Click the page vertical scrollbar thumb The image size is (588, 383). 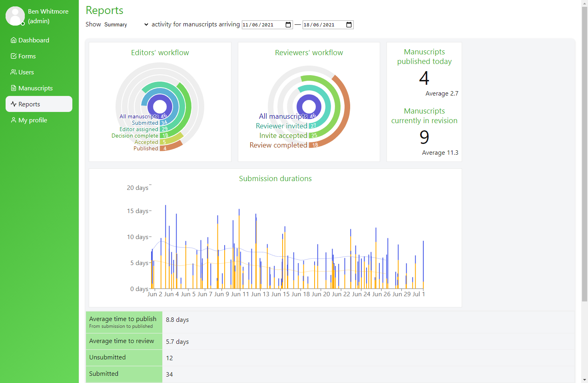pos(584,154)
